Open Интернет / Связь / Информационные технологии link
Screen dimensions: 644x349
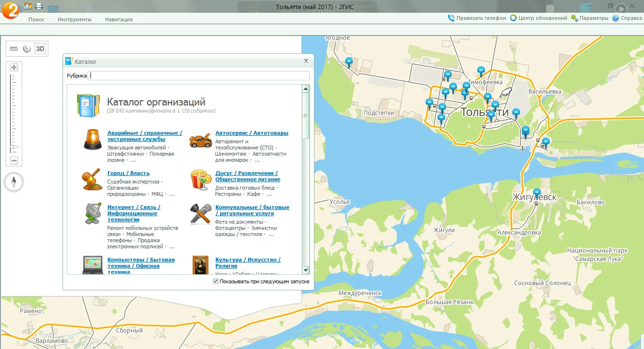(134, 213)
